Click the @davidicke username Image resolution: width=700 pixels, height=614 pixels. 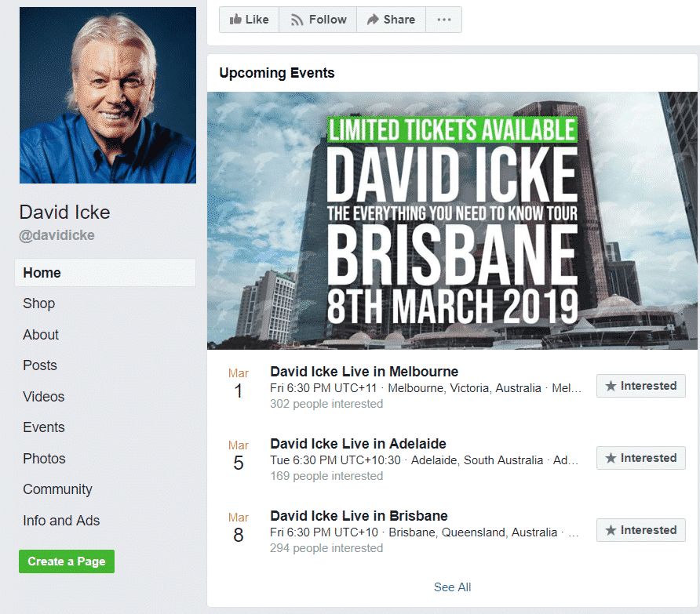[57, 235]
